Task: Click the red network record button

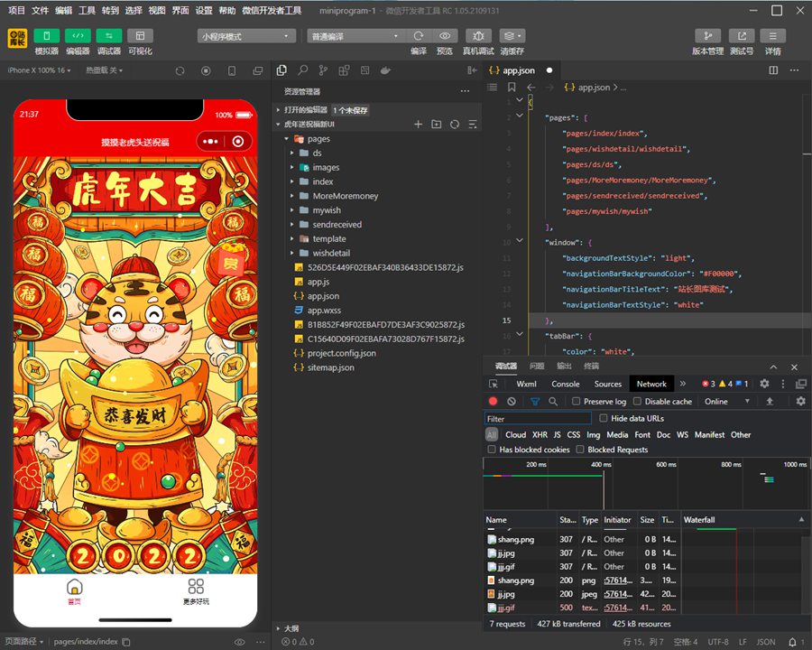Action: point(494,402)
